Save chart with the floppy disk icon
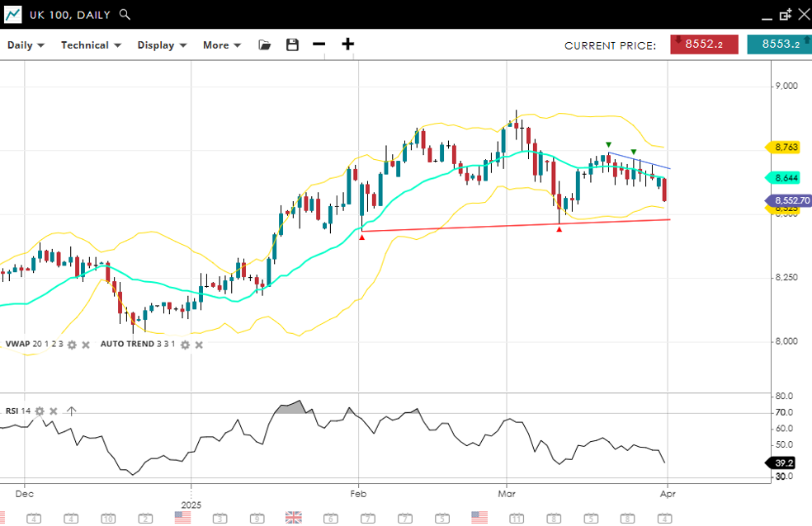 point(292,45)
